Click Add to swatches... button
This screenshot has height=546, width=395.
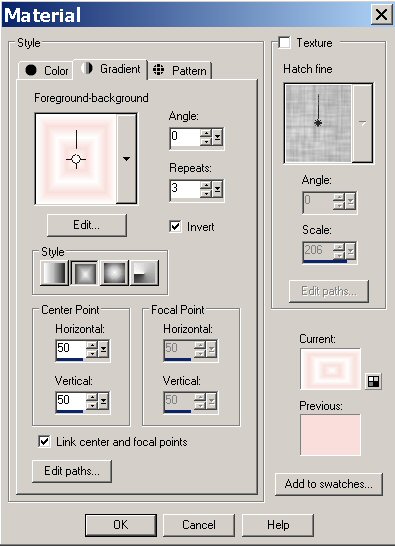pyautogui.click(x=328, y=484)
